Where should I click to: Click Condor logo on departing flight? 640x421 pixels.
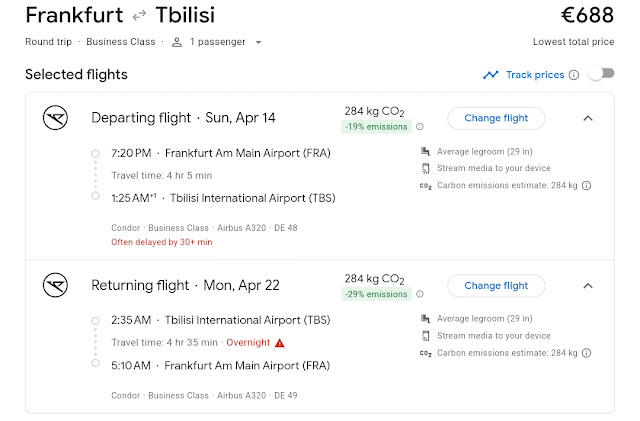pos(55,118)
